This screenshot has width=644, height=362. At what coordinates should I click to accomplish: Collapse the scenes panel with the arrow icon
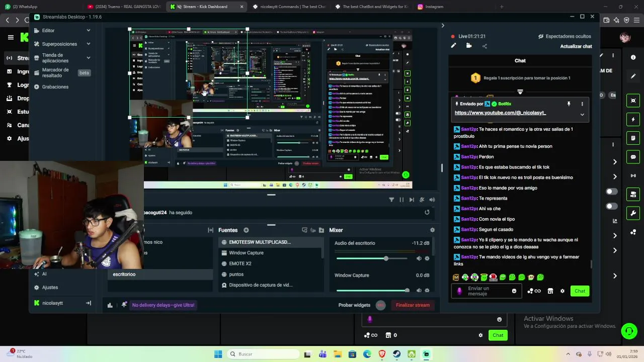(x=210, y=230)
